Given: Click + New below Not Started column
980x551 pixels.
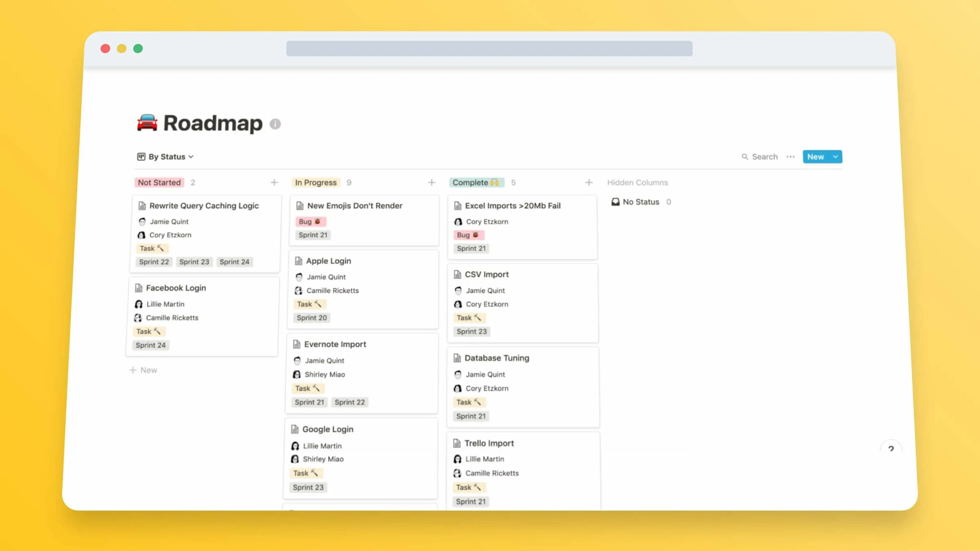Looking at the screenshot, I should click(143, 370).
